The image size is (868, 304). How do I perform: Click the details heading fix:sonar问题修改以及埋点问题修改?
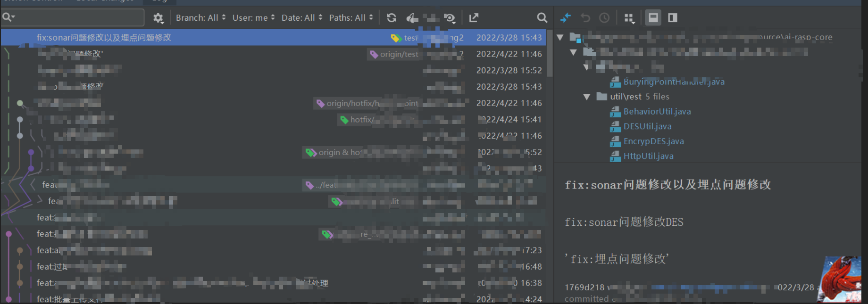(x=668, y=185)
